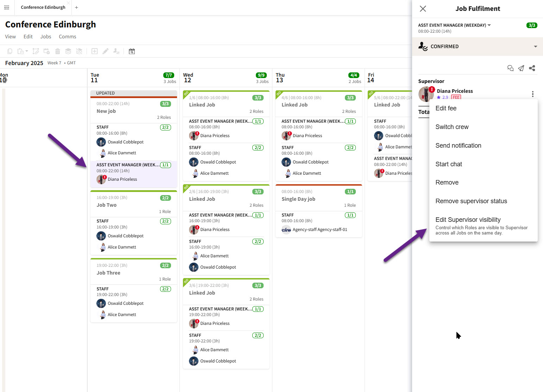The width and height of the screenshot is (543, 392).
Task: Open a new tab with plus button
Action: tap(76, 7)
